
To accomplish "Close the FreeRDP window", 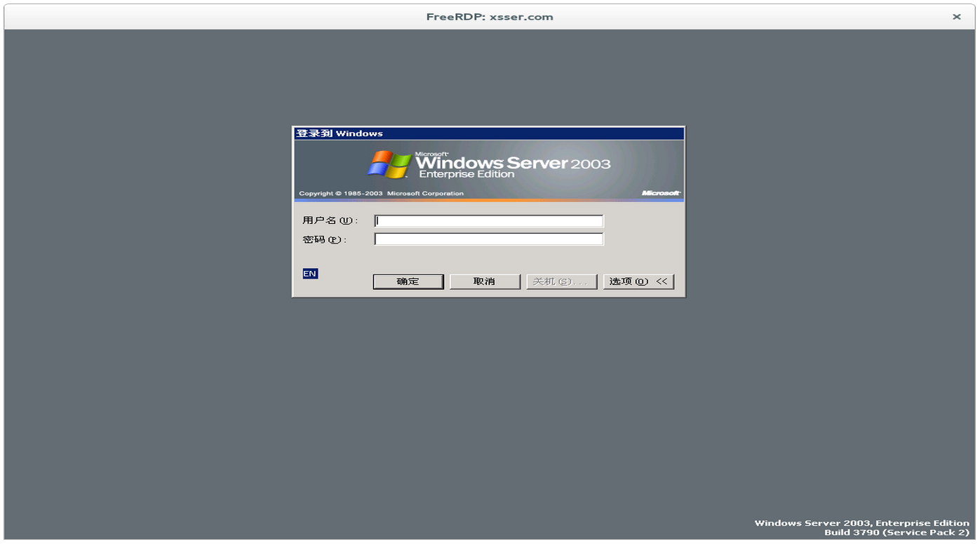I will point(957,17).
